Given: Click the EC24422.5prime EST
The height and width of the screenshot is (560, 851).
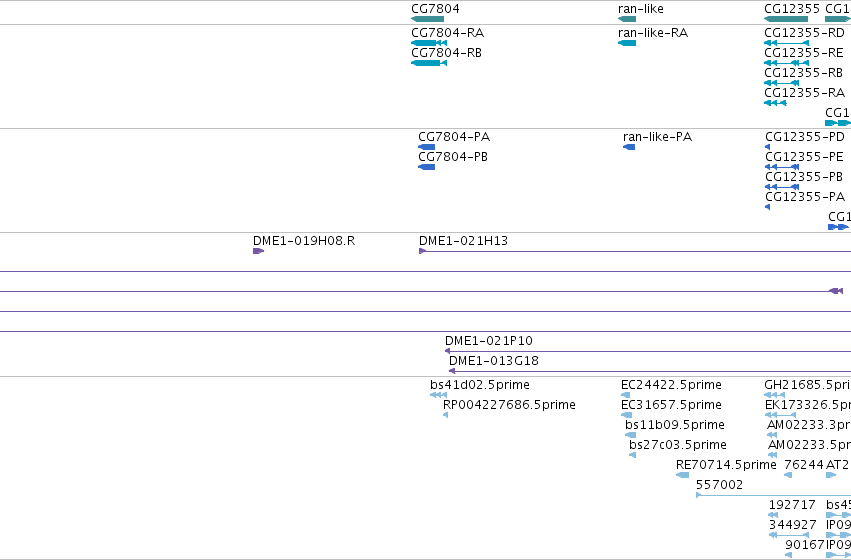Looking at the screenshot, I should tap(625, 395).
